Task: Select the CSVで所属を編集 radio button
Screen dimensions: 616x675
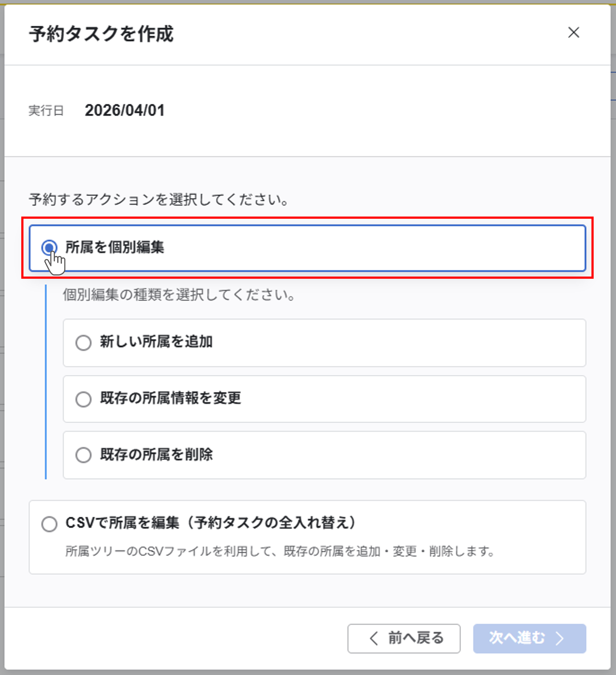Action: click(49, 524)
